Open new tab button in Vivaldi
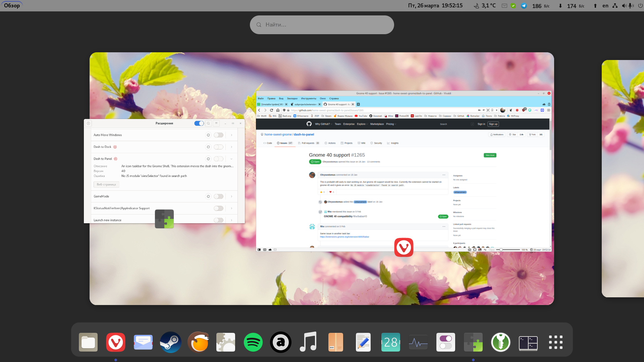 tap(358, 104)
